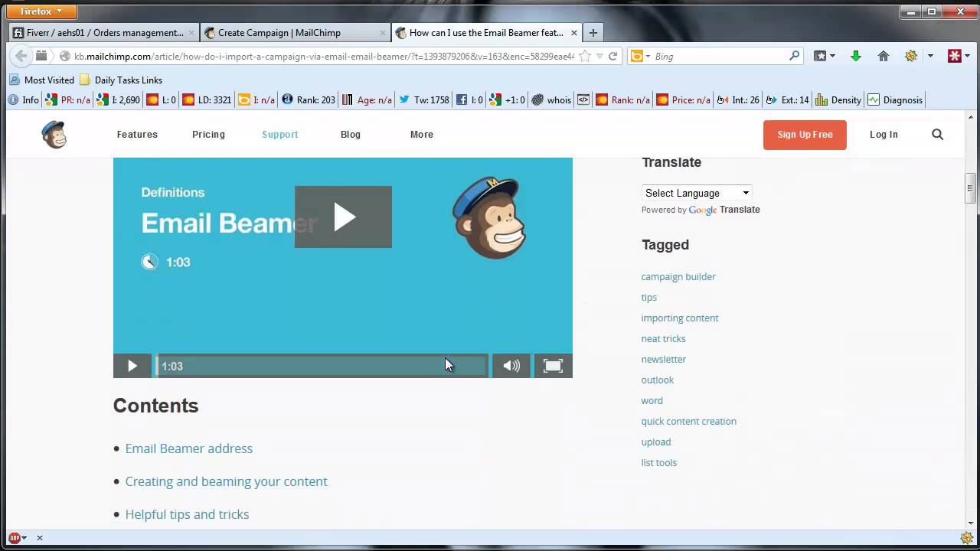Expand the dropdown beside the gear extension

click(930, 56)
